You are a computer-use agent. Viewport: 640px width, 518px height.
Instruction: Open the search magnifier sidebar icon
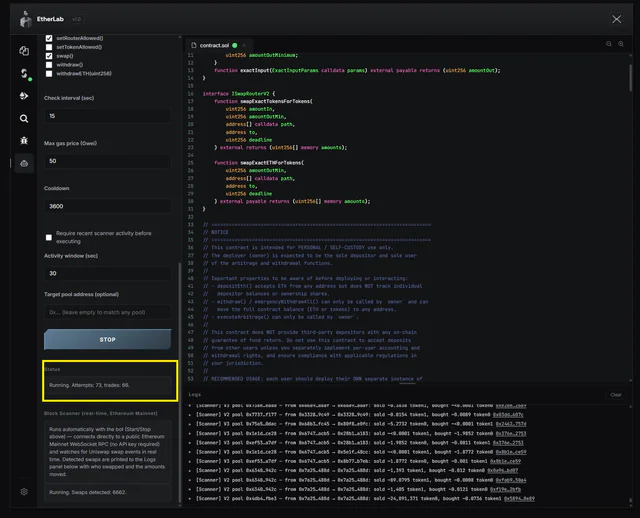point(24,119)
